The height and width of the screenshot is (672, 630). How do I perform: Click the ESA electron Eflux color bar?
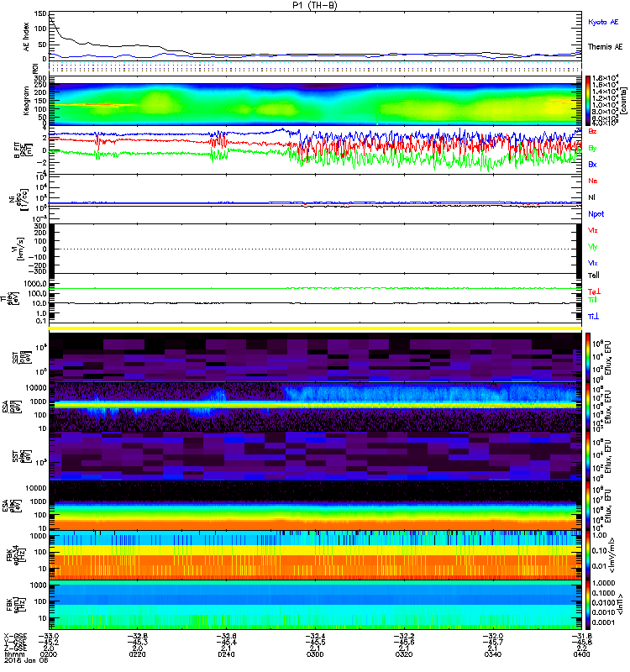coord(588,506)
